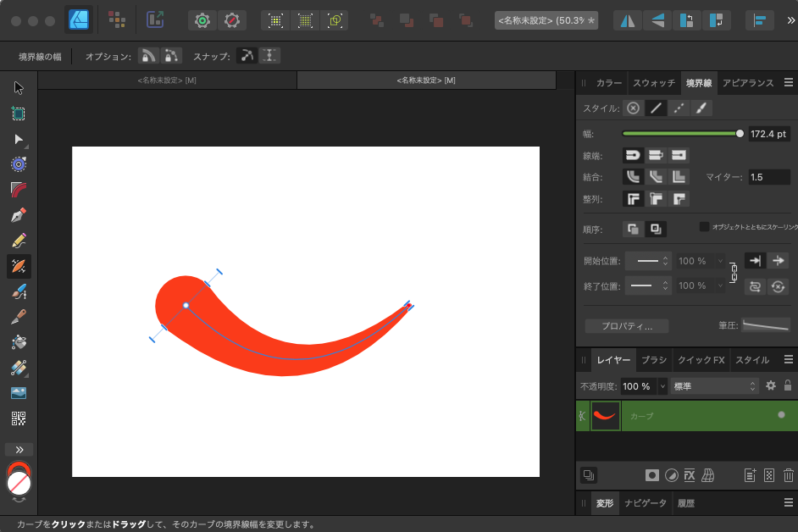Select the Move tool in the toolbar

pos(19,86)
